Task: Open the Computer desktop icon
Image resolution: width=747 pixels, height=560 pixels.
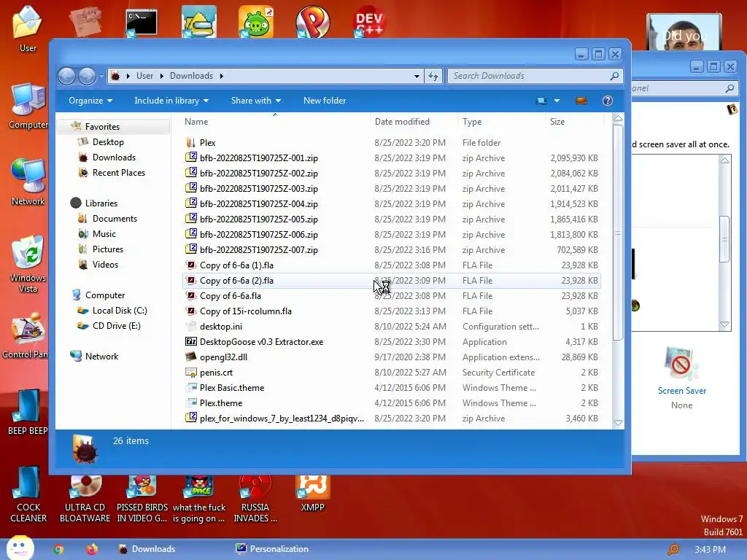Action: [28, 106]
